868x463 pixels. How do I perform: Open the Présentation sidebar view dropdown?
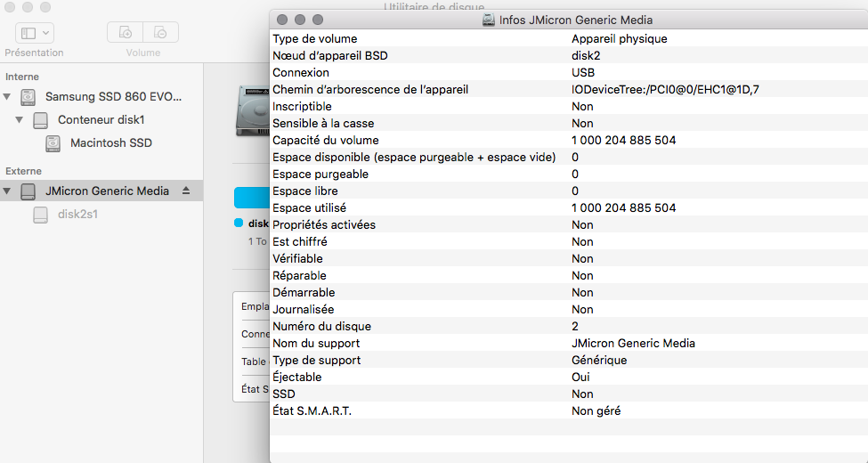coord(34,33)
